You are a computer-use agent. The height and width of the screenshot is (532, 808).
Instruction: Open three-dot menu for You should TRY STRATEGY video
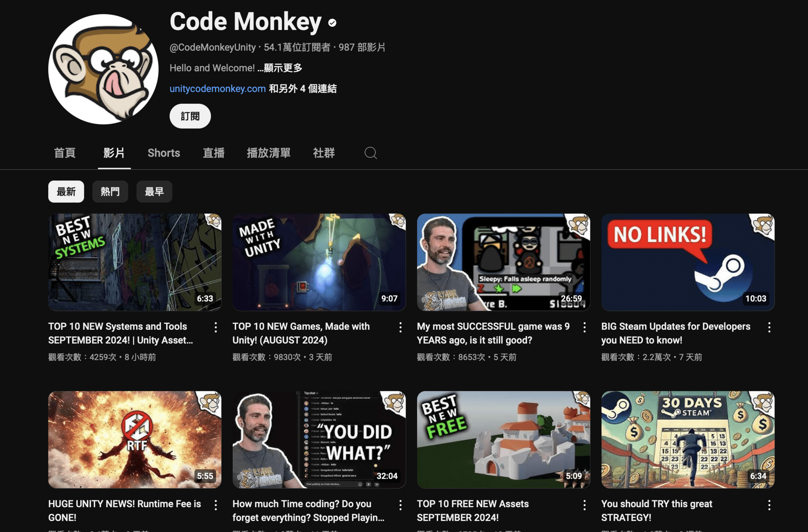[x=769, y=505]
